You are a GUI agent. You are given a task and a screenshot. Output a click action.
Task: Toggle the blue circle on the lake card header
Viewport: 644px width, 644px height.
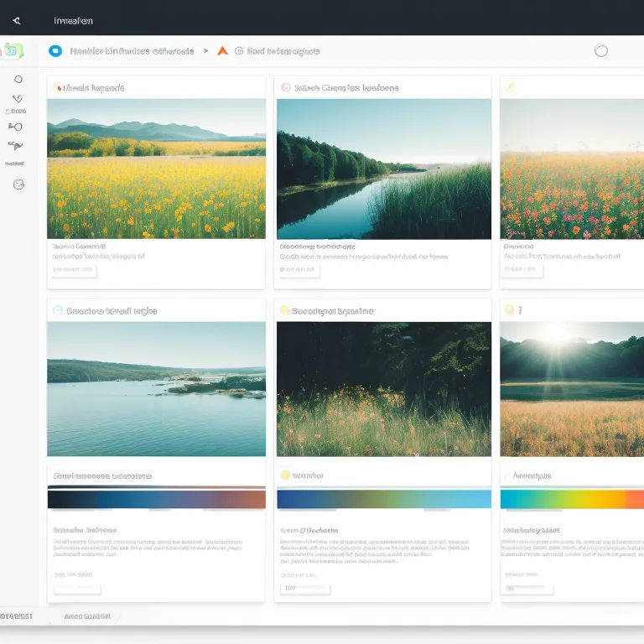click(57, 310)
